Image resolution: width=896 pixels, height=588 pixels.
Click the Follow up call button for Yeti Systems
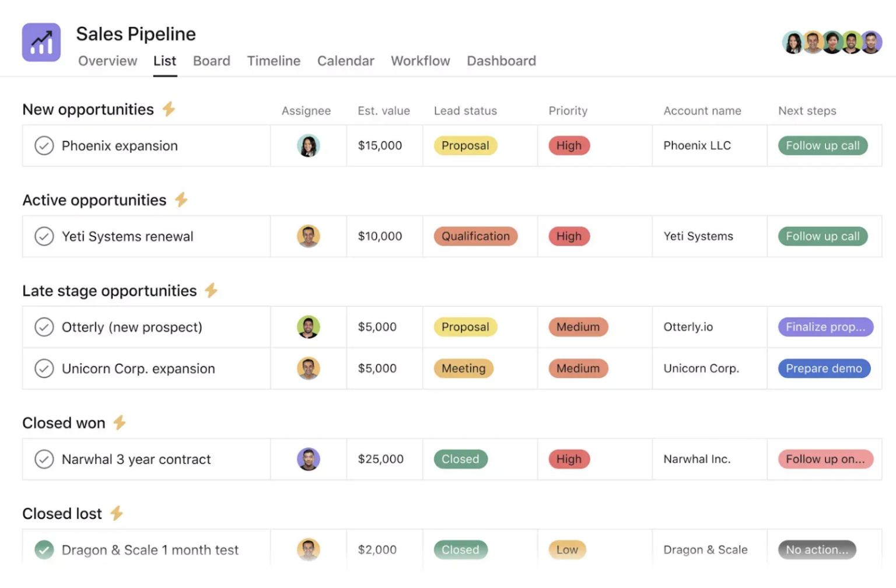click(x=822, y=236)
